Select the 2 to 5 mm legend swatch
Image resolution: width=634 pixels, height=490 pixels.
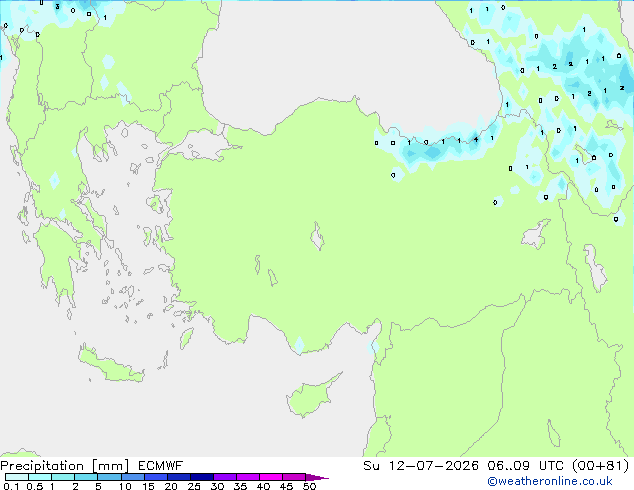click(86, 477)
